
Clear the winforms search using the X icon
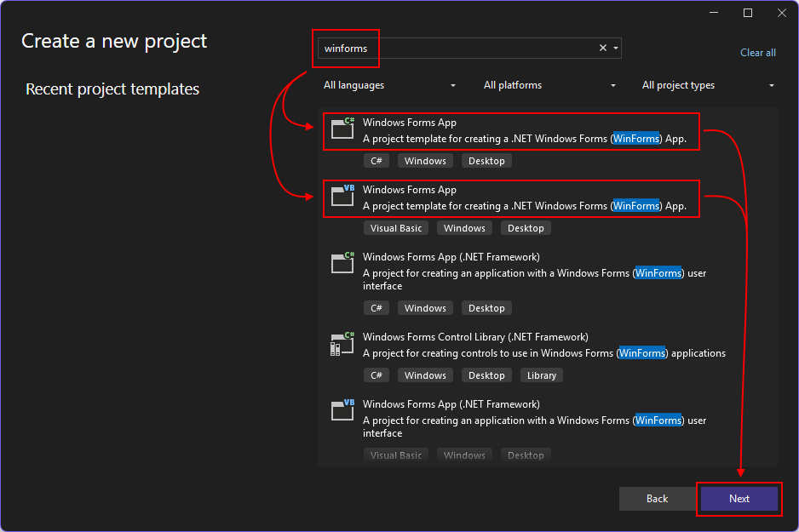click(x=602, y=48)
